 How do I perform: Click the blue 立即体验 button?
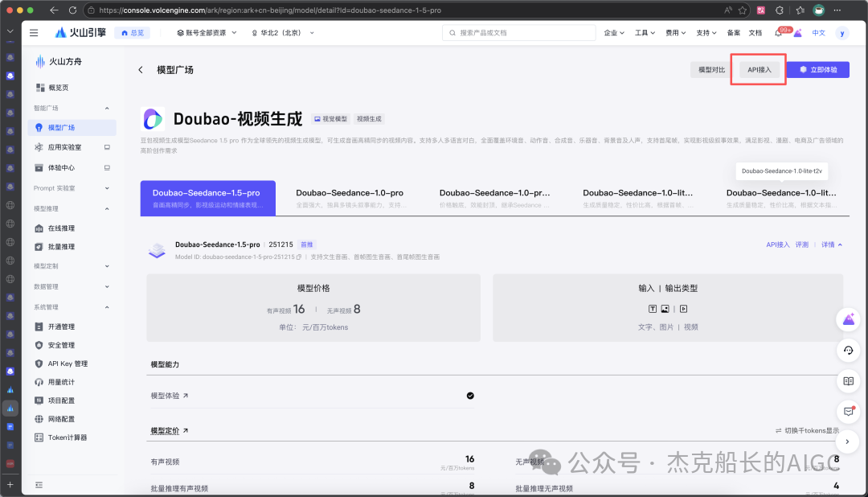pos(818,70)
